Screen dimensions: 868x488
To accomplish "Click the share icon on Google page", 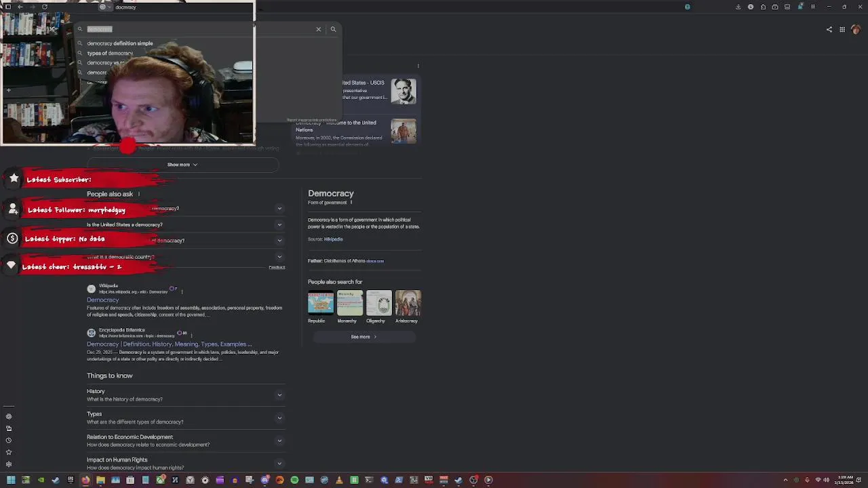I will 829,29.
